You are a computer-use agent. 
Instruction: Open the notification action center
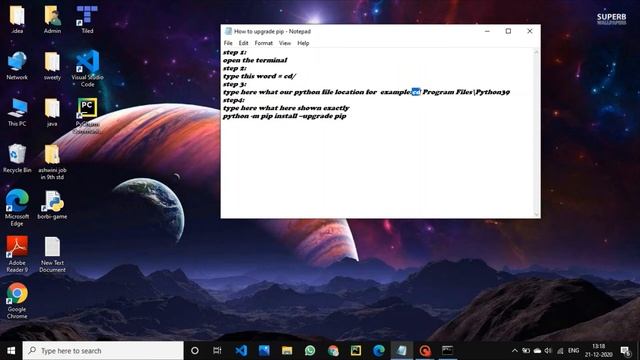tap(625, 351)
